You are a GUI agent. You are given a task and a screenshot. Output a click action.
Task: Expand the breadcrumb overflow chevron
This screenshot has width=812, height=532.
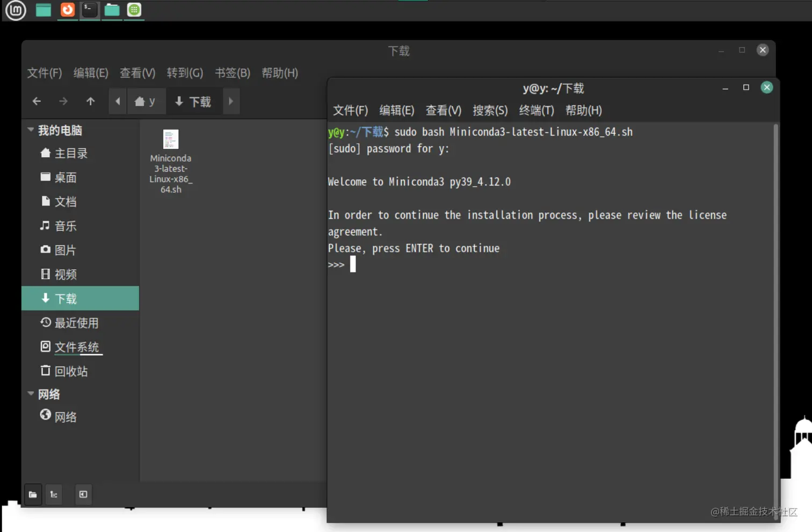[x=231, y=101]
